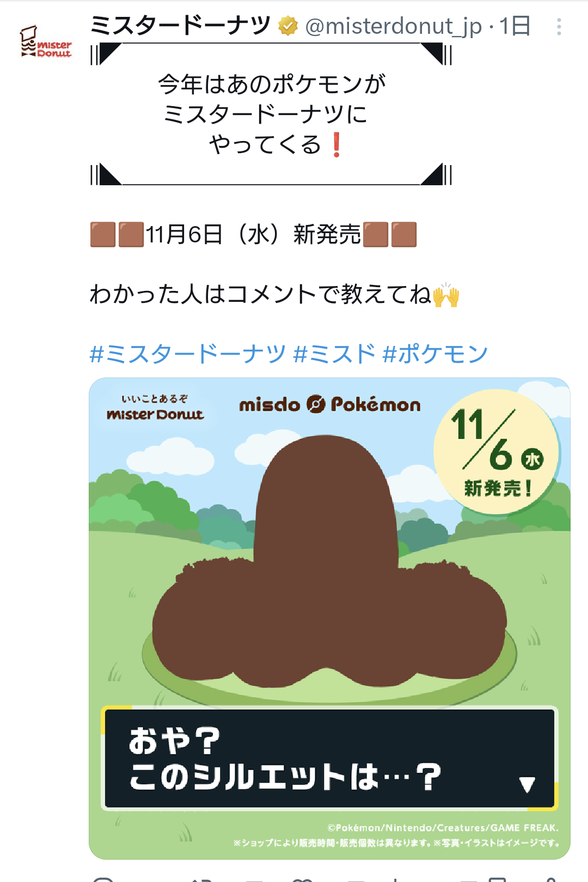Click the white down arrow in dialog box
The height and width of the screenshot is (882, 588).
coord(527,784)
